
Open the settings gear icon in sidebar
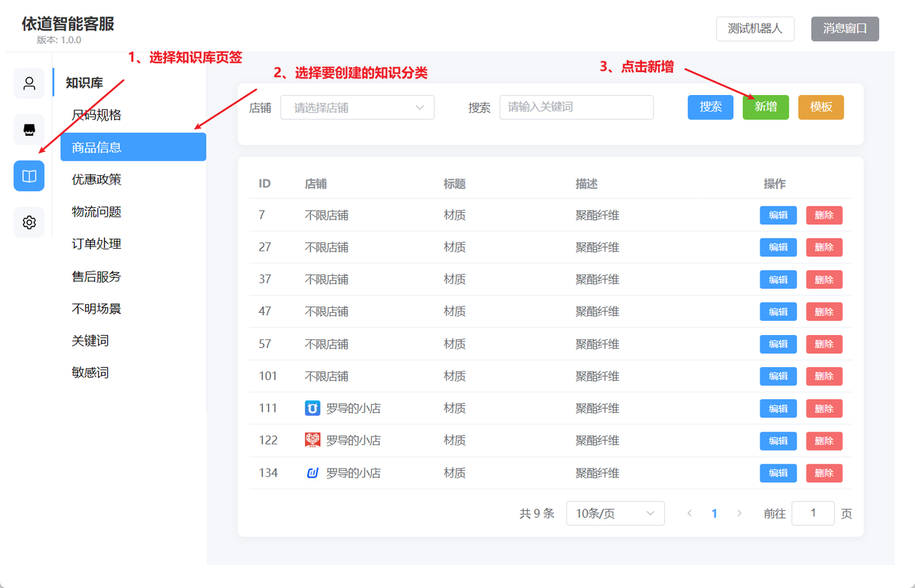pyautogui.click(x=29, y=221)
